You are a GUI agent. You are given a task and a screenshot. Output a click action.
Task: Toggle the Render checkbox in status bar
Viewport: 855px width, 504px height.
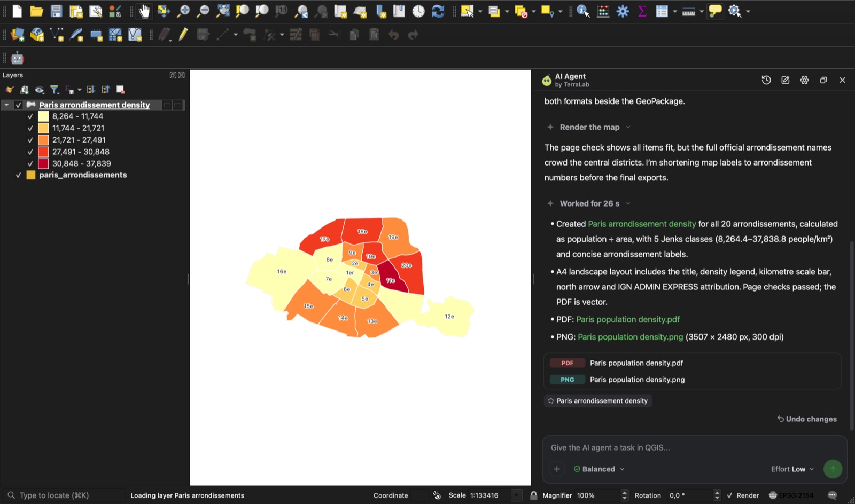(729, 495)
